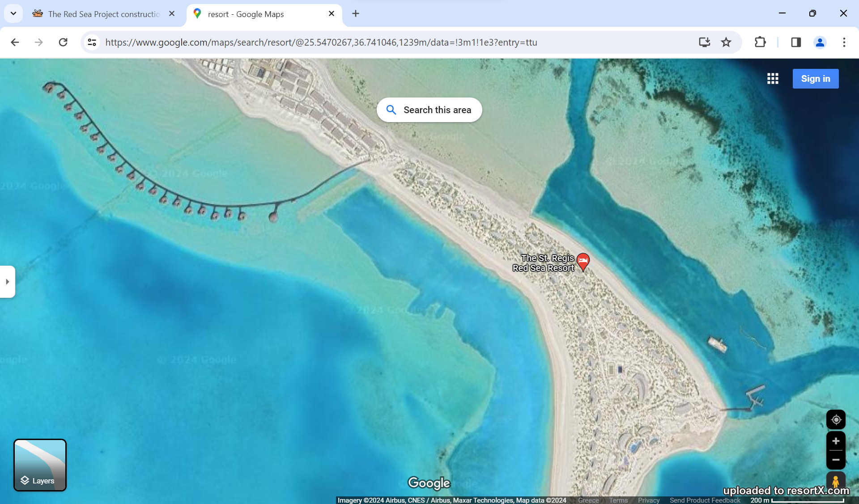Toggle the browser side panel

[796, 42]
